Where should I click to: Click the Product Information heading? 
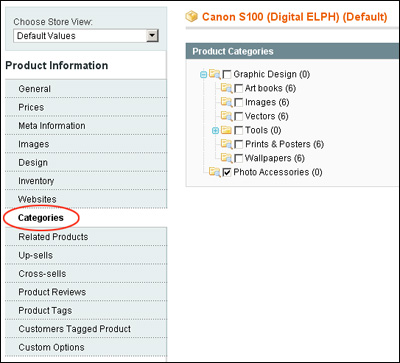57,65
